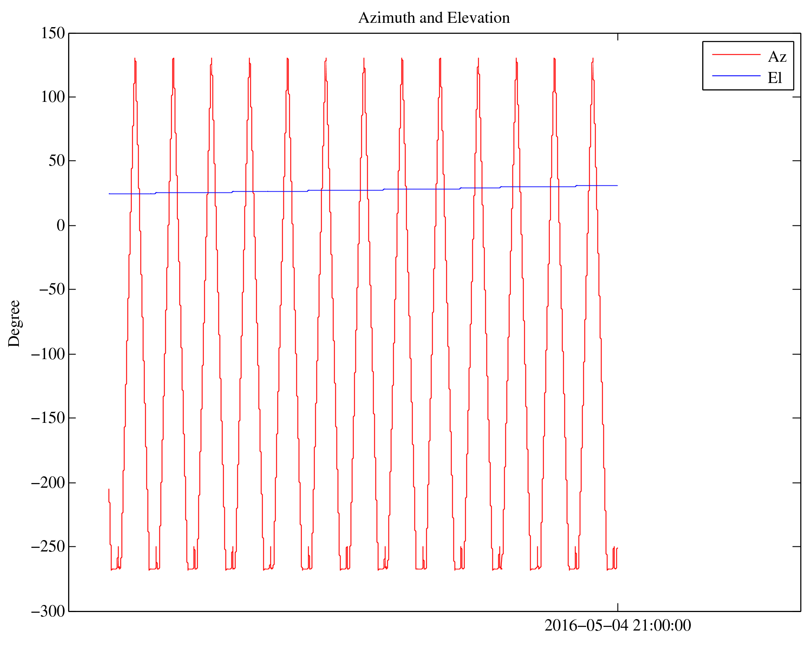Click the 150 y-axis tick label
Viewport: 812px width, 662px height.
coord(53,33)
